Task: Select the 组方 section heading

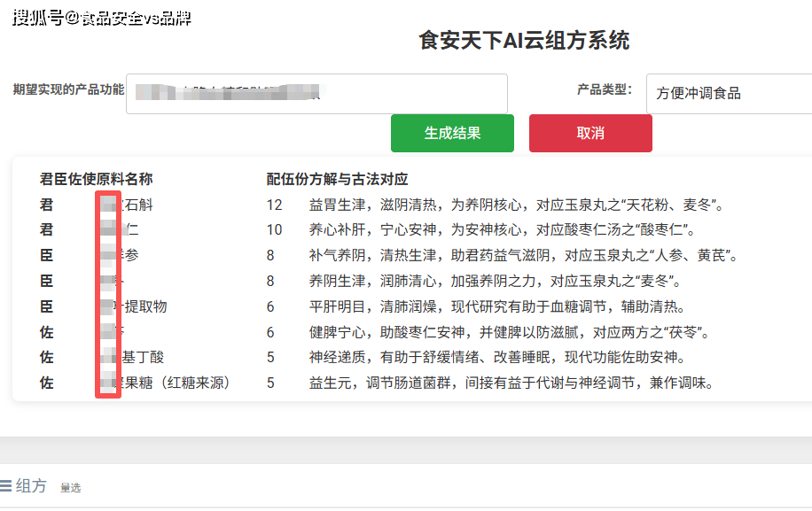Action: pyautogui.click(x=31, y=485)
